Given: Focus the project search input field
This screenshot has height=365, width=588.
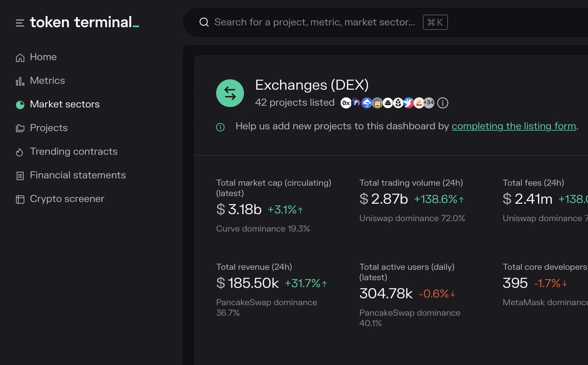Looking at the screenshot, I should (315, 22).
